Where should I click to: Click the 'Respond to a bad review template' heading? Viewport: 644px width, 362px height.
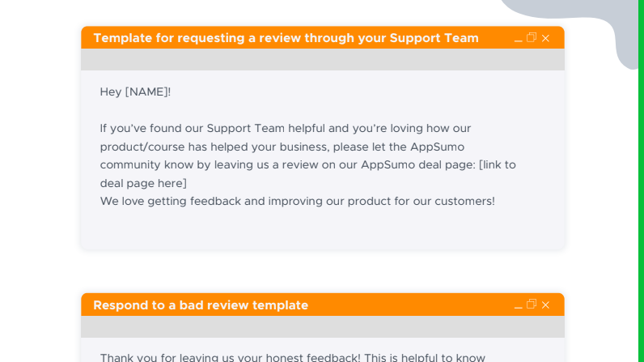[201, 305]
